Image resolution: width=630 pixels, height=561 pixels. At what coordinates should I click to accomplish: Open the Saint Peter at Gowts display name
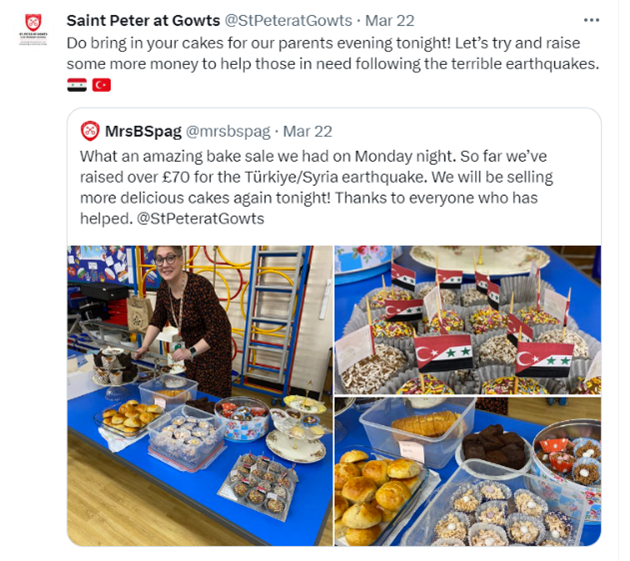click(143, 20)
